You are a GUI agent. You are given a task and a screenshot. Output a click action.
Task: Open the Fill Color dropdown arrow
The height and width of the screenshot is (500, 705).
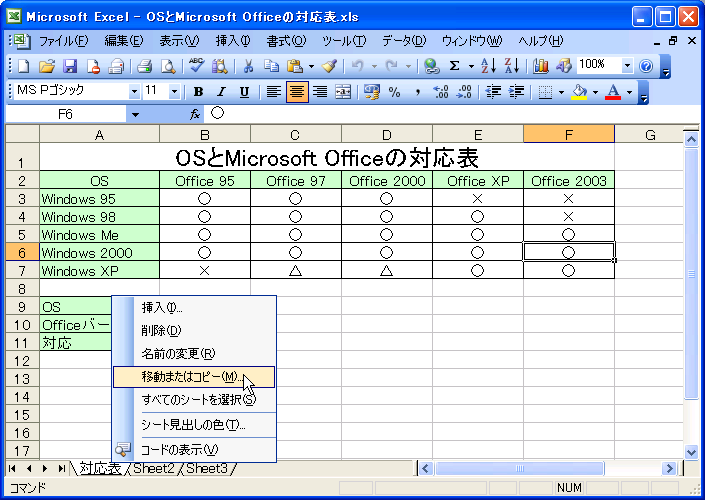point(595,93)
